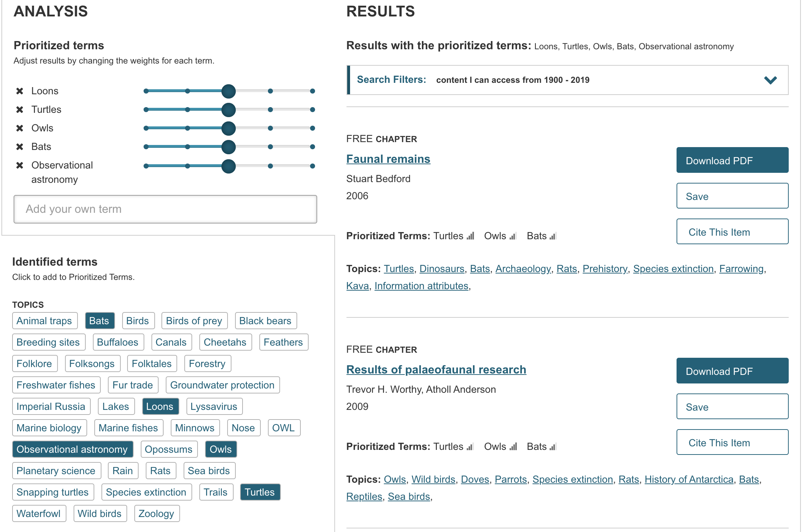Viewport: 803px width, 532px height.
Task: Add Black bears topic tag
Action: click(266, 321)
